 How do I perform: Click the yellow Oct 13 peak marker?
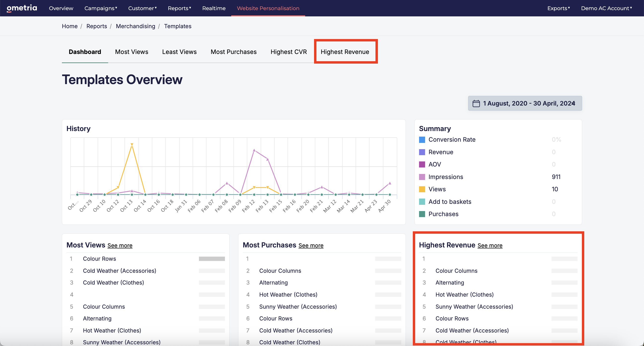coord(132,144)
